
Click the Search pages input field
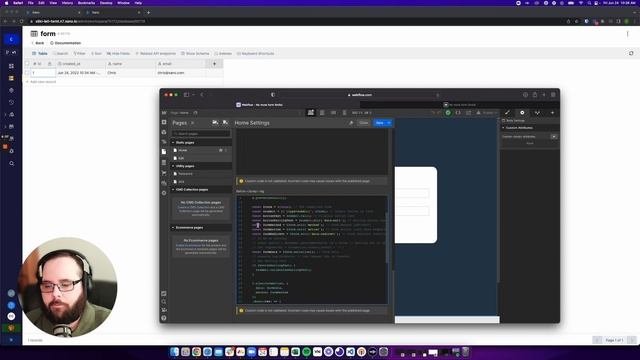click(201, 133)
